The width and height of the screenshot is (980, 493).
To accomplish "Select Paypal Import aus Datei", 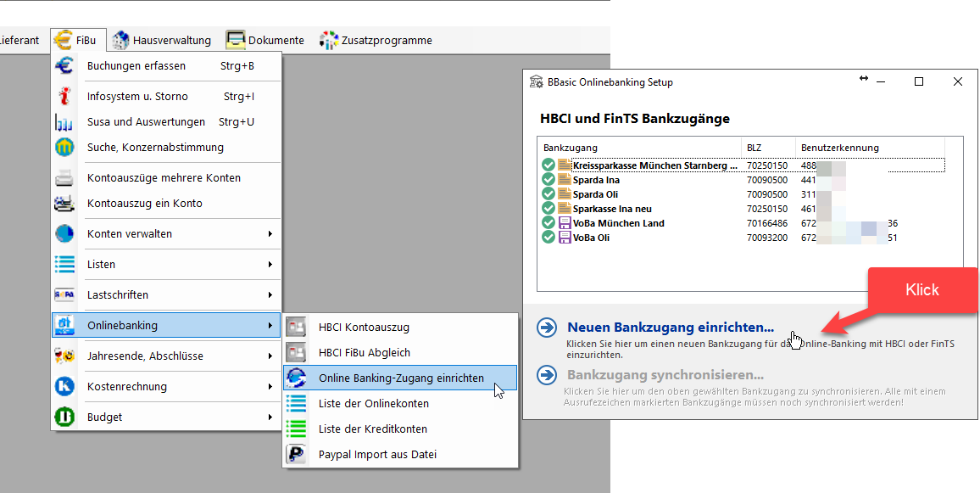I will pos(400,455).
